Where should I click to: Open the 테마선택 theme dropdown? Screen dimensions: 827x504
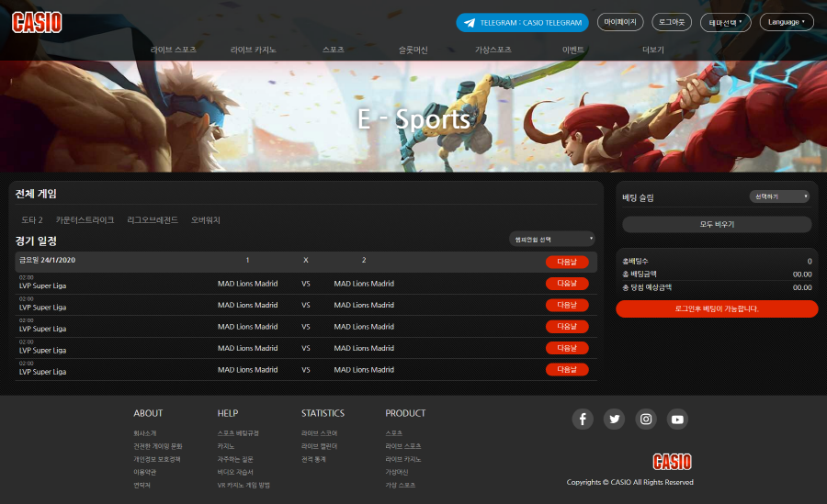point(725,22)
